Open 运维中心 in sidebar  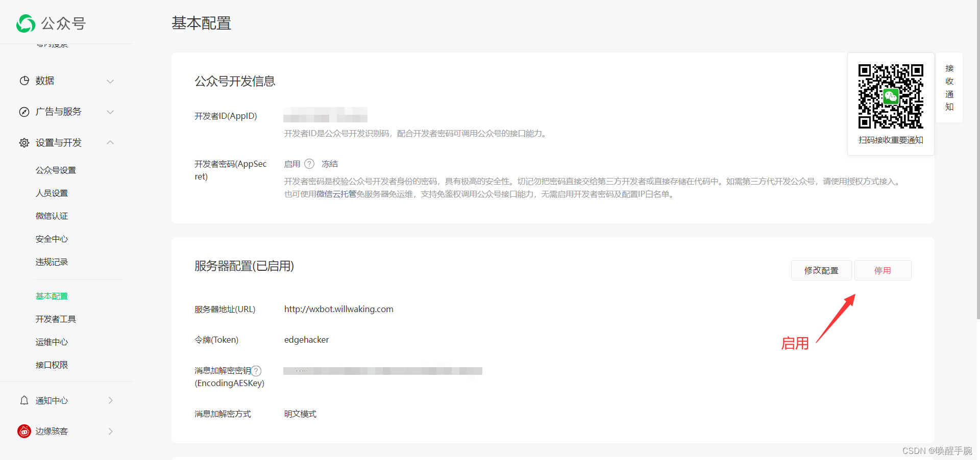(52, 342)
